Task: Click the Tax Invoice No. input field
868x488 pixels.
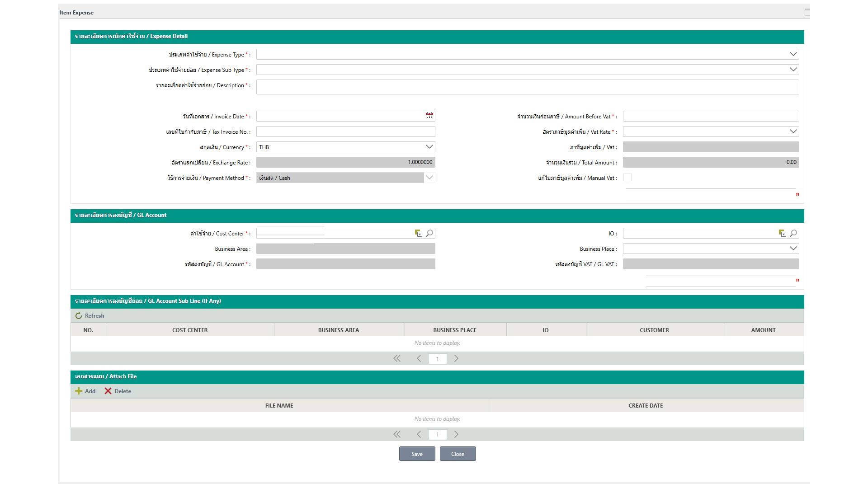Action: 345,131
